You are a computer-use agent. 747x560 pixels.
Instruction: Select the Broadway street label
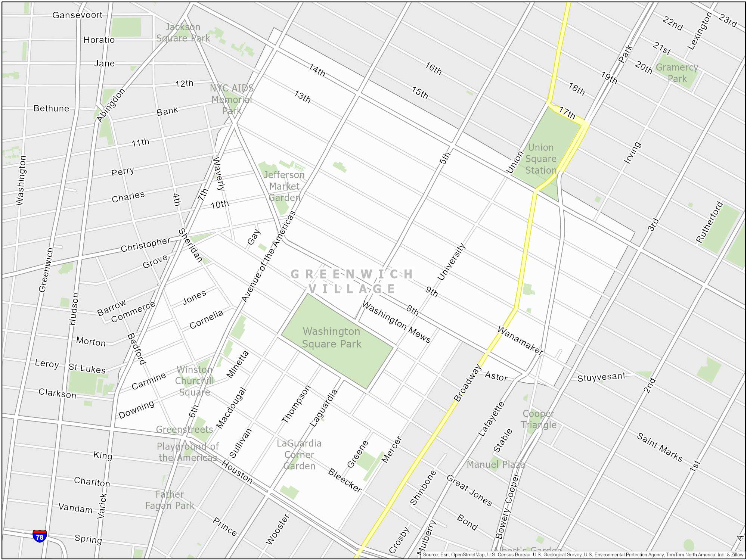point(468,383)
